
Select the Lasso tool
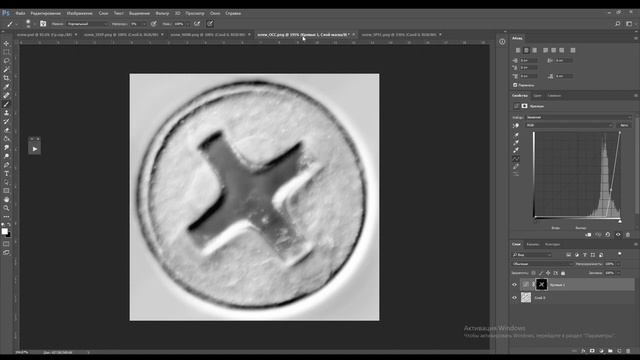[x=6, y=61]
